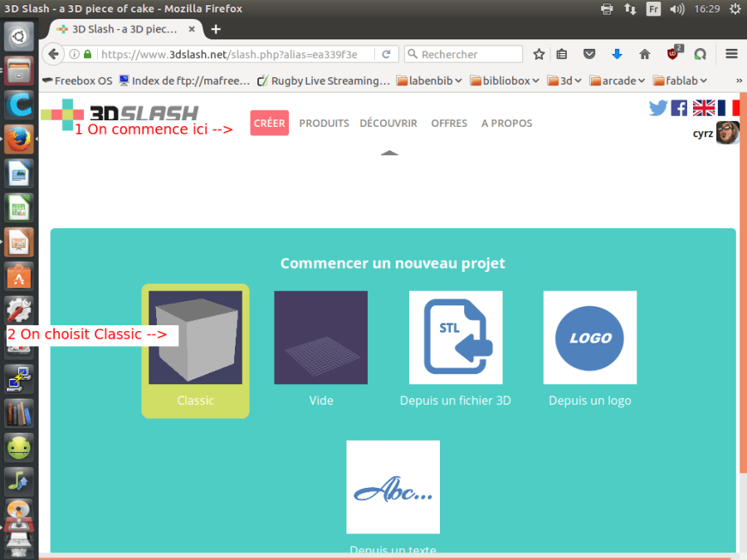Image resolution: width=747 pixels, height=560 pixels.
Task: Open the DÉCOUVRIR menu
Action: [388, 123]
